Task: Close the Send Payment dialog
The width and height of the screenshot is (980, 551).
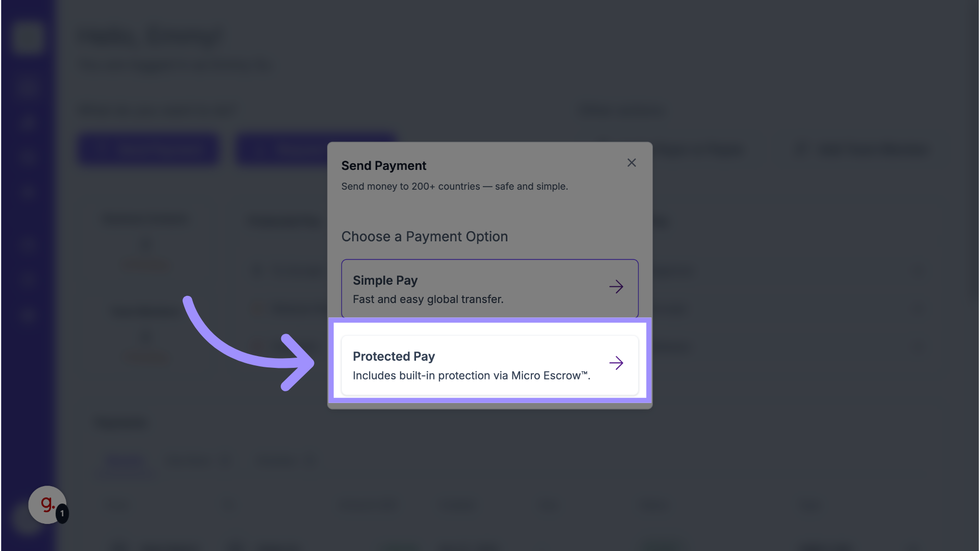Action: (631, 163)
